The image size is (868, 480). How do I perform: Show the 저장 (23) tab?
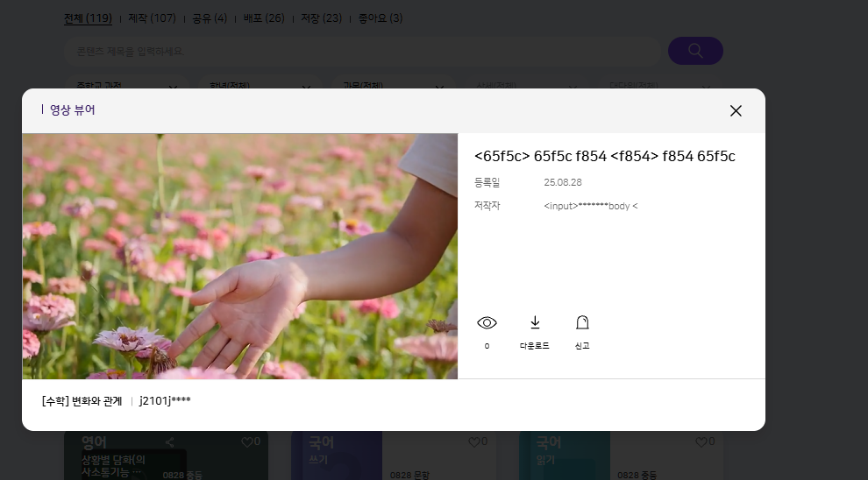[x=321, y=18]
